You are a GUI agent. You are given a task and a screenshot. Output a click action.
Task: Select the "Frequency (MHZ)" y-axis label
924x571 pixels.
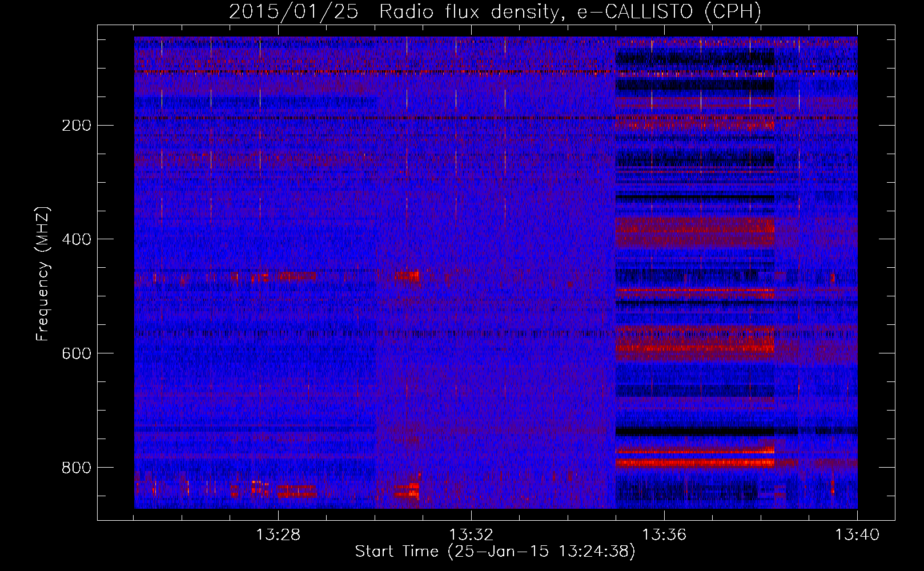pos(43,274)
